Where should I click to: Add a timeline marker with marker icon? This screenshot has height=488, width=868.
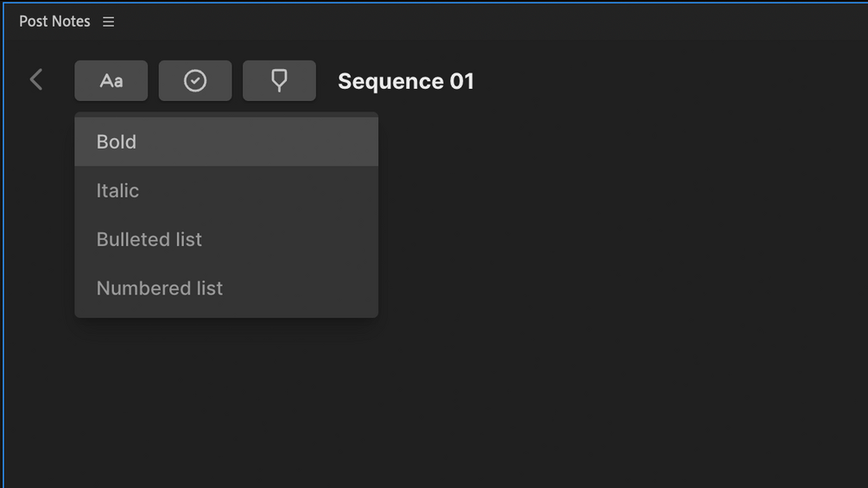click(279, 81)
